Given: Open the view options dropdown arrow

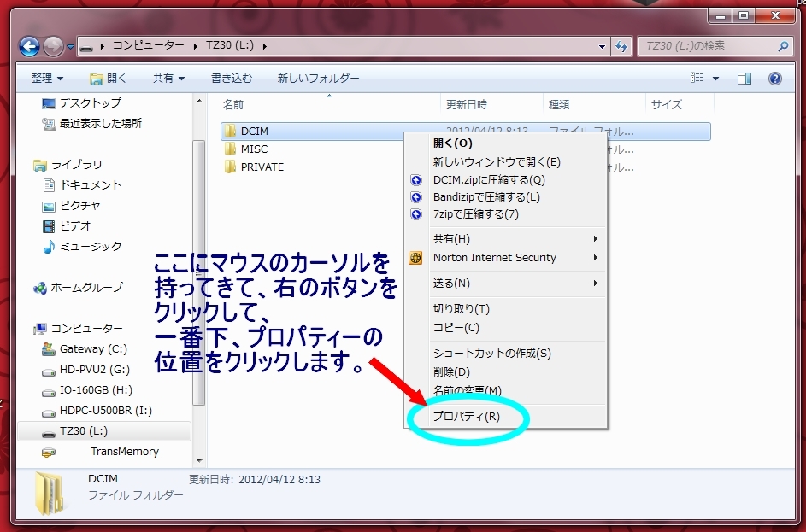Looking at the screenshot, I should point(715,79).
